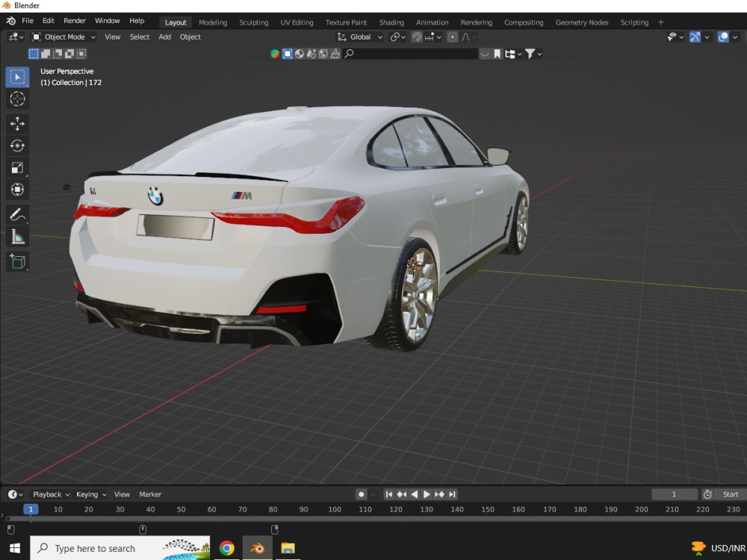747x560 pixels.
Task: Open the display mode dropdown by bookmark
Action: click(513, 54)
